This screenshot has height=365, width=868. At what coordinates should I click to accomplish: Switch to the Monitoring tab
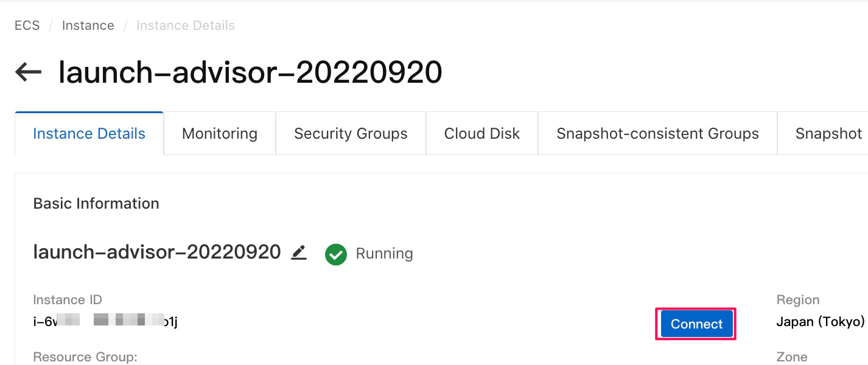[220, 133]
